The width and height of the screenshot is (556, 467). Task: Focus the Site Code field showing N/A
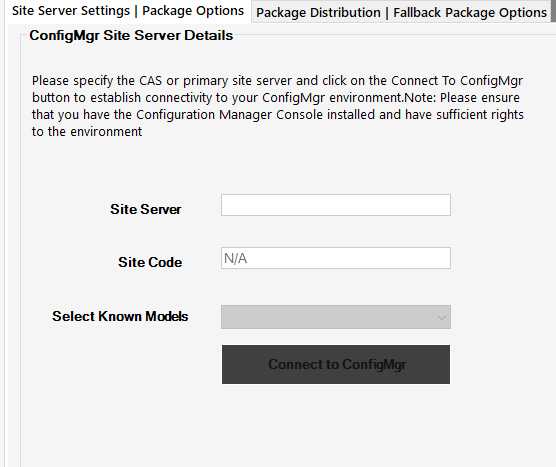[x=336, y=258]
